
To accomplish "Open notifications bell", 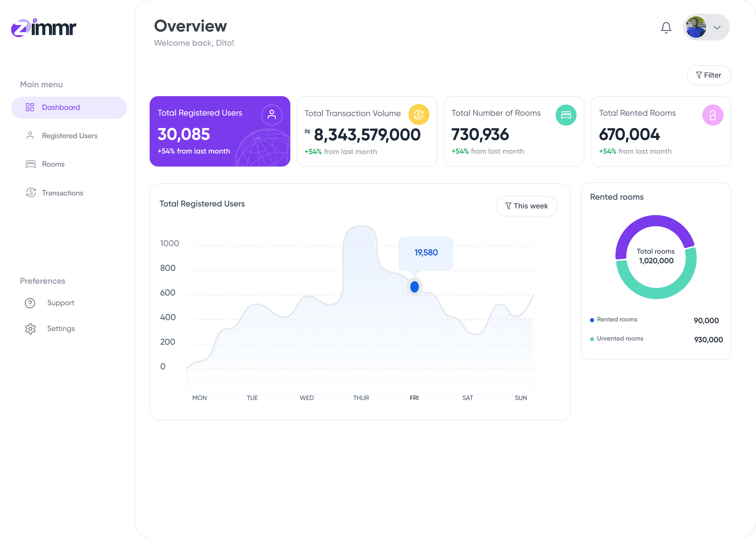I will pyautogui.click(x=666, y=28).
